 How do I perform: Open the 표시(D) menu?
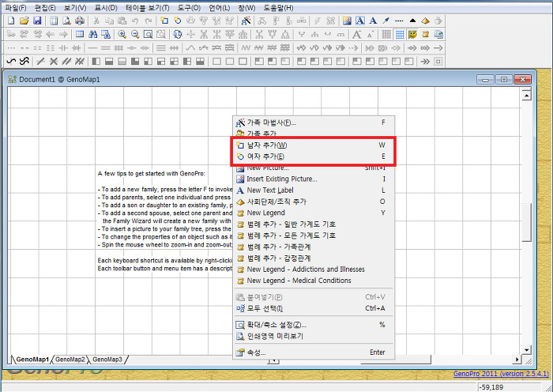tap(106, 8)
